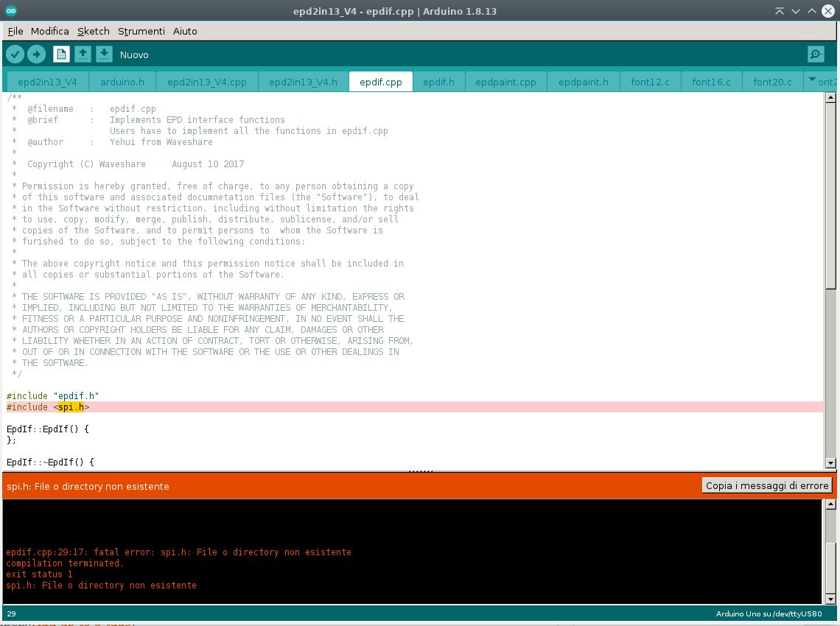
Task: Click console scrollbar up arrow
Action: pos(830,504)
